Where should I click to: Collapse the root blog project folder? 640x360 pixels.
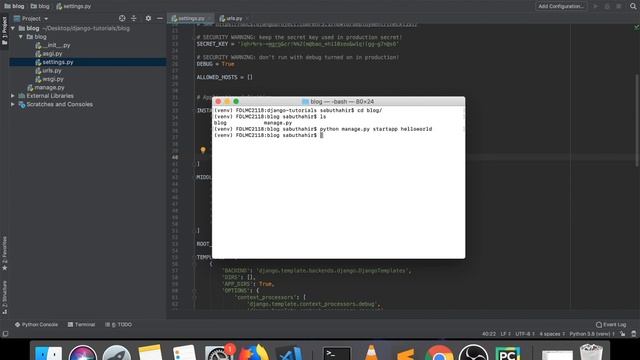13,28
